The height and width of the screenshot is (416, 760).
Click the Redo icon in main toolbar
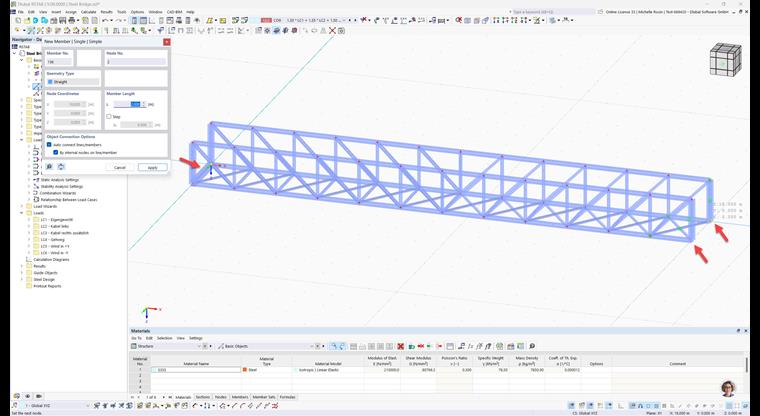coord(118,20)
